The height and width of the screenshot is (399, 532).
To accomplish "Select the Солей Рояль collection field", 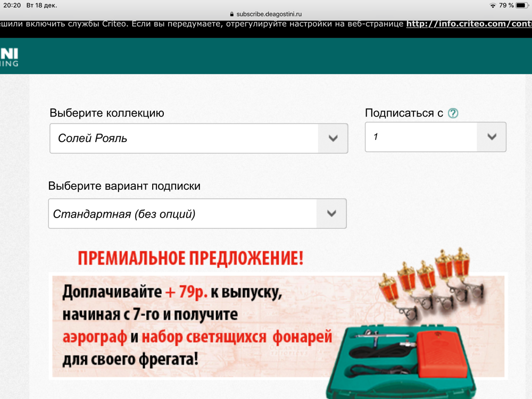I will click(184, 138).
